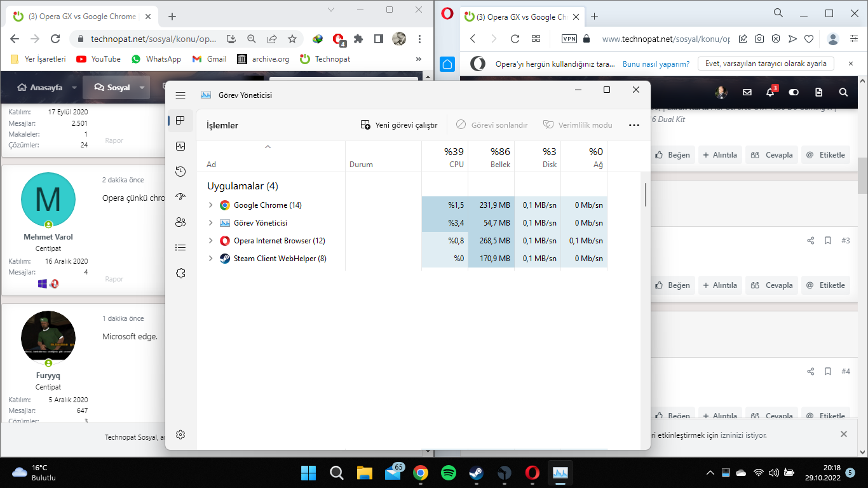Open the Gmail bookmark in Chrome
This screenshot has width=868, height=488.
pyautogui.click(x=209, y=59)
